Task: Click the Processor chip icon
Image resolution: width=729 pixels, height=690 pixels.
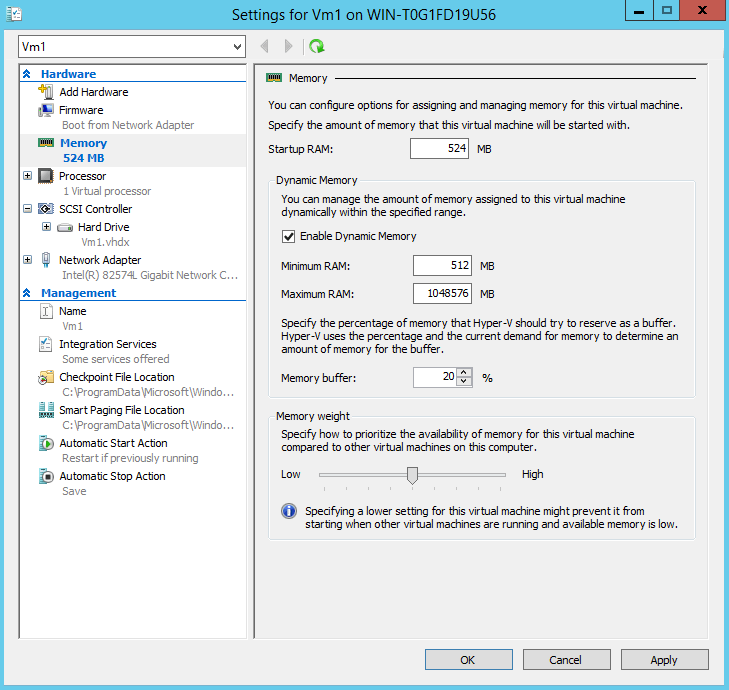Action: pyautogui.click(x=46, y=176)
